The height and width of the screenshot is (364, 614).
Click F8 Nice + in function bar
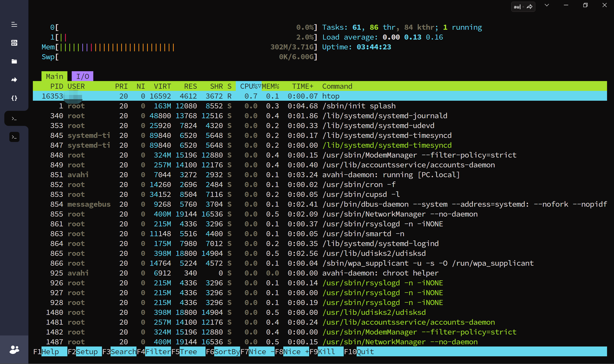click(292, 352)
